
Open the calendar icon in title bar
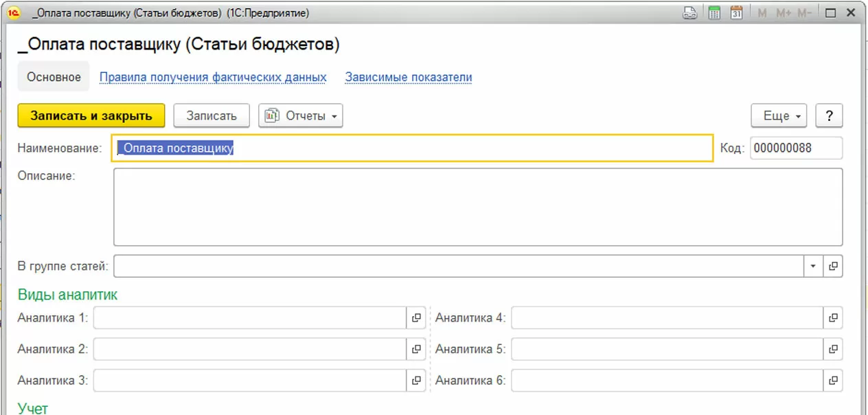(736, 13)
